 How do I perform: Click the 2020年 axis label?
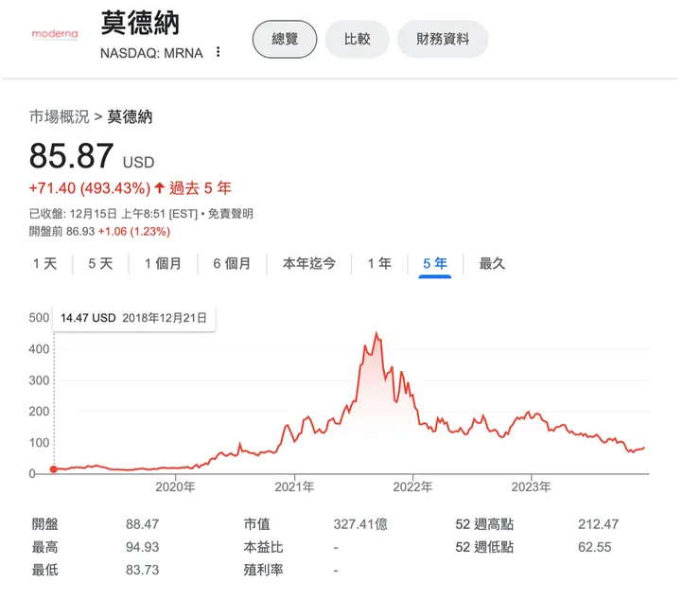175,486
